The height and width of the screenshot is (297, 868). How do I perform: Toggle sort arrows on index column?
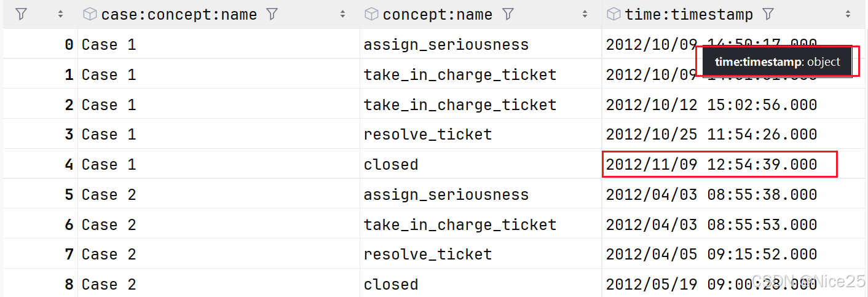(x=60, y=14)
